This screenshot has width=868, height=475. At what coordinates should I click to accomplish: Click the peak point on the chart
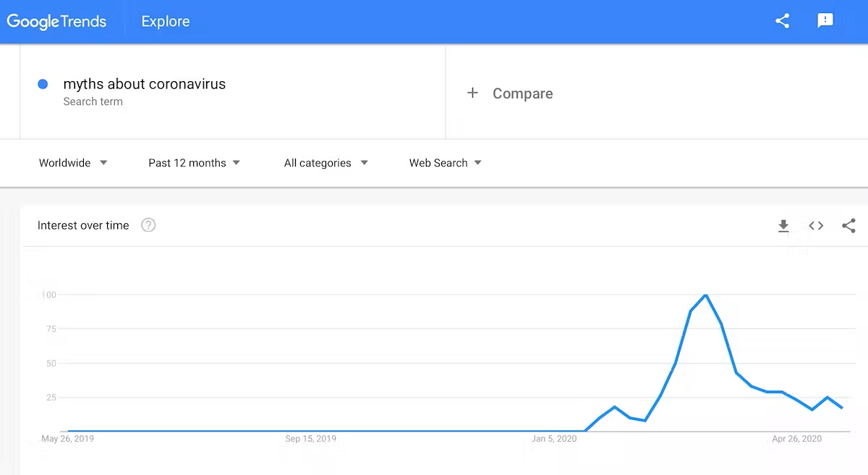click(706, 295)
